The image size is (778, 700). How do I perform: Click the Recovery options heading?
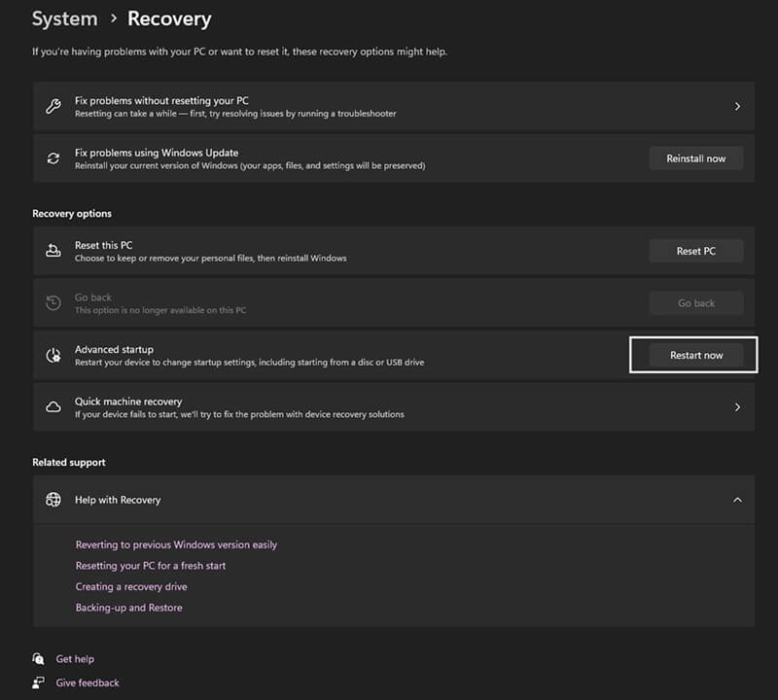click(72, 213)
